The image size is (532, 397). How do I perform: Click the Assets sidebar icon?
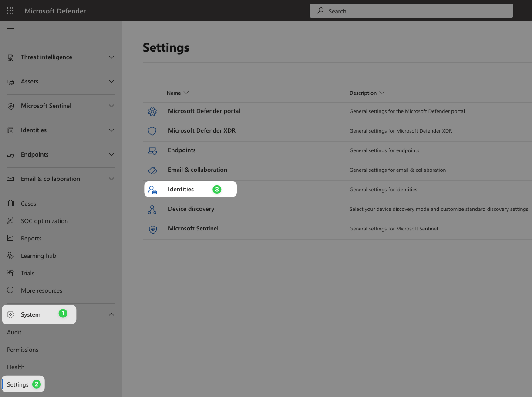pyautogui.click(x=11, y=82)
